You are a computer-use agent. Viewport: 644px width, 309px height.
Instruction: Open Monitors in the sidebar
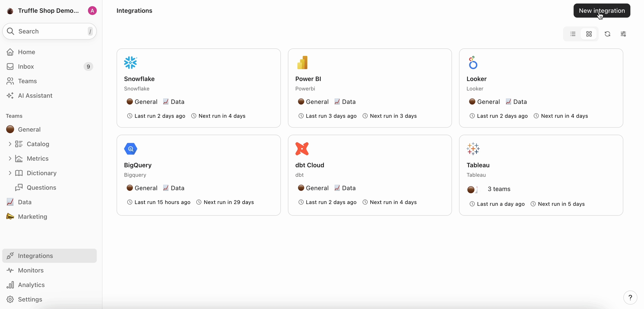click(31, 270)
